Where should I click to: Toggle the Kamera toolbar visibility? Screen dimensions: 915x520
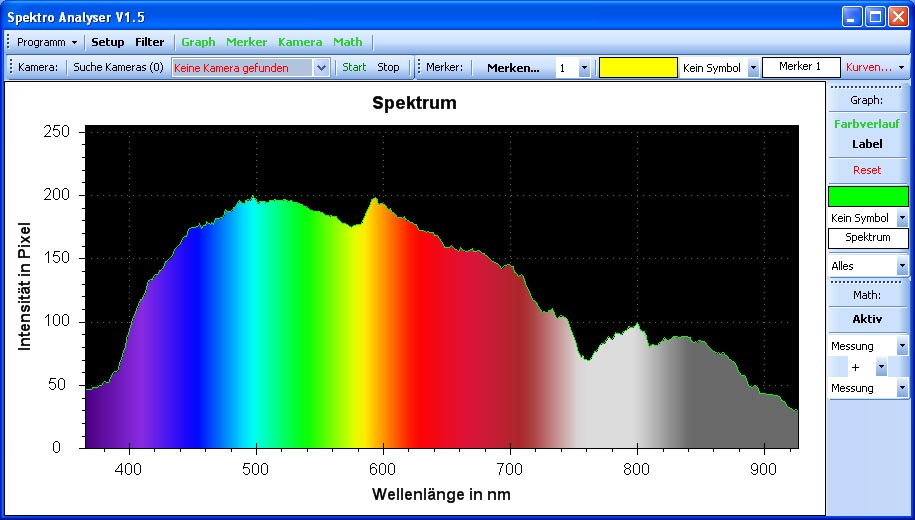coord(300,42)
